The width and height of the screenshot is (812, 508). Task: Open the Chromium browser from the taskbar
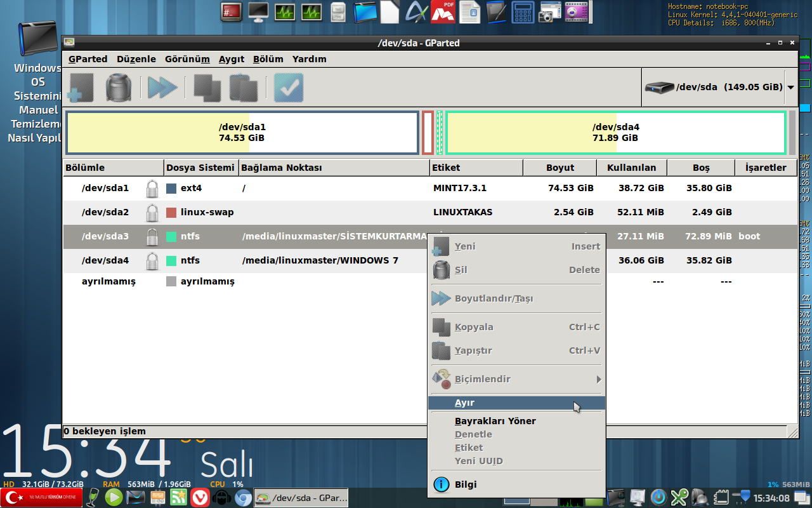pyautogui.click(x=243, y=497)
